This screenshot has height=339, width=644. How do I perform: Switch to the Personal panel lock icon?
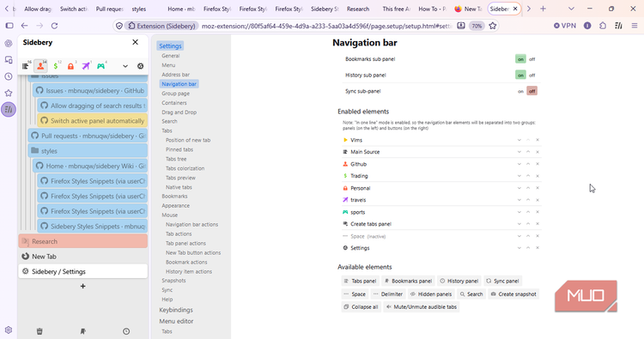point(70,66)
